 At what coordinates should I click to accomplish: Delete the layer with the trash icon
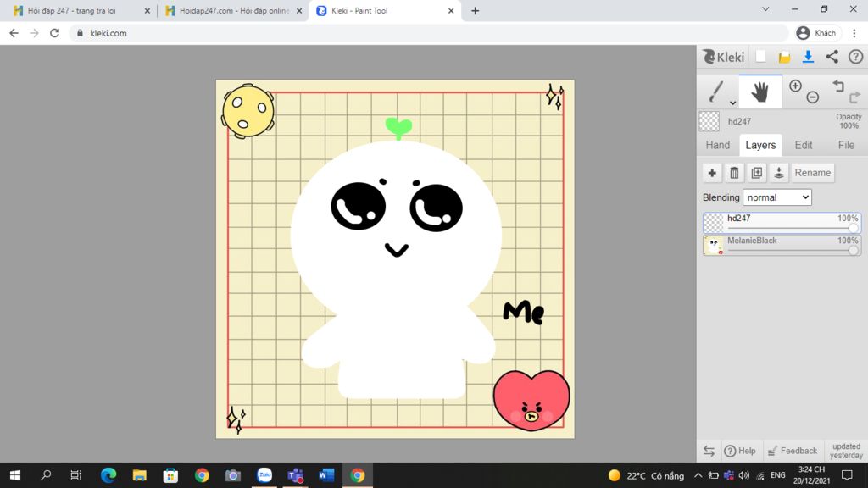click(x=734, y=173)
